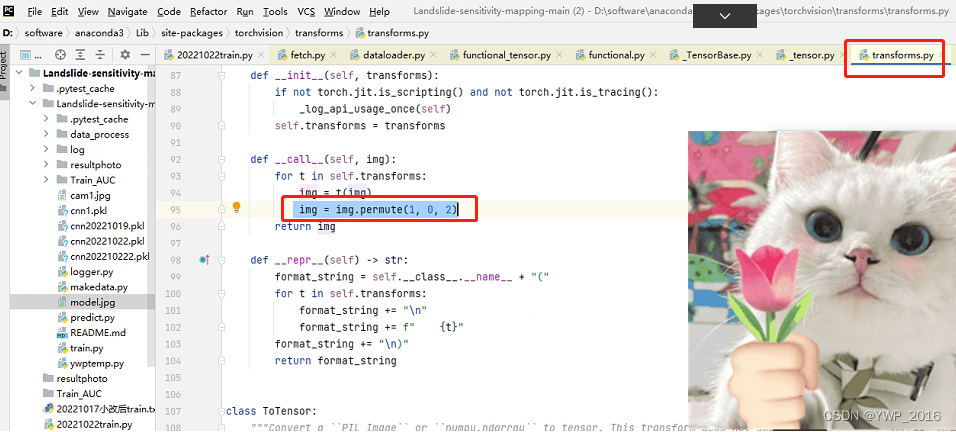Image resolution: width=956 pixels, height=432 pixels.
Task: Click the torchvision breadcrumb
Action: tap(259, 33)
